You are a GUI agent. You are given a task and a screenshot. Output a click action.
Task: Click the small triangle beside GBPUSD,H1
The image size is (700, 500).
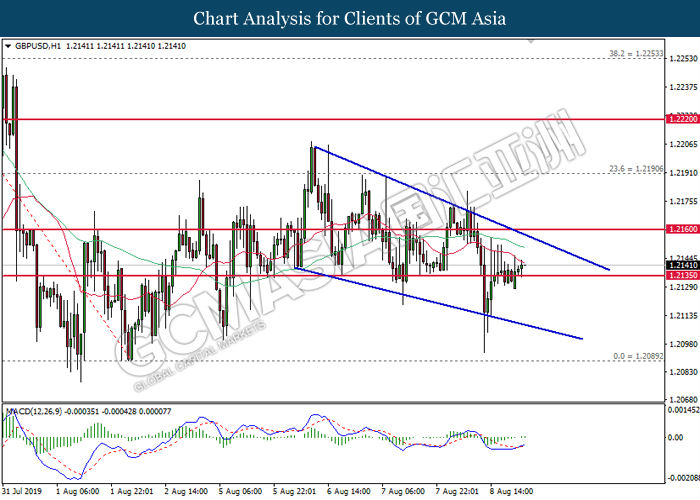coord(8,46)
